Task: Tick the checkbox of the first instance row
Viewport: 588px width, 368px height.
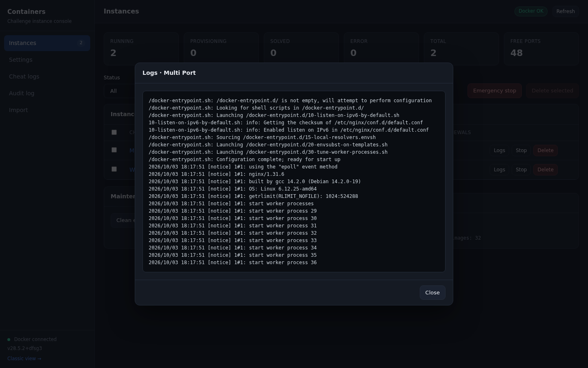Action: click(114, 150)
